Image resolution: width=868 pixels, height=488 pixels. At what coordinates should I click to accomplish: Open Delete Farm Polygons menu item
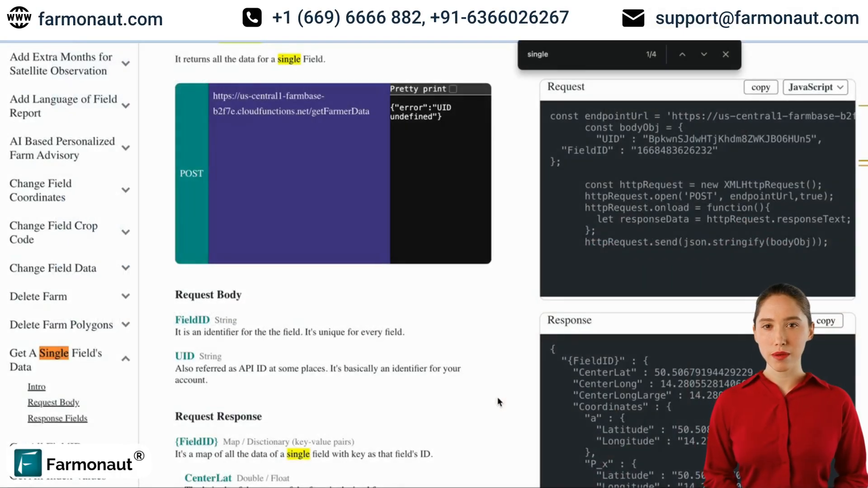[61, 324]
